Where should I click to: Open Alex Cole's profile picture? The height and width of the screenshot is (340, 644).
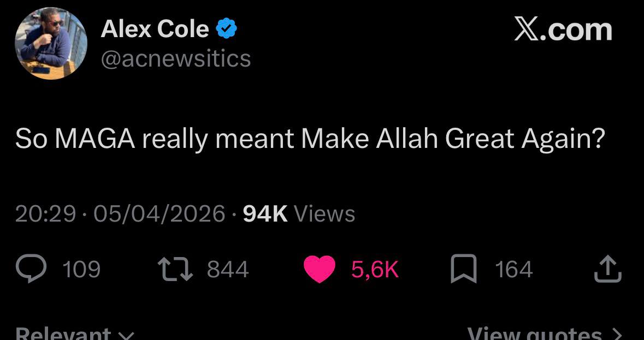(51, 43)
